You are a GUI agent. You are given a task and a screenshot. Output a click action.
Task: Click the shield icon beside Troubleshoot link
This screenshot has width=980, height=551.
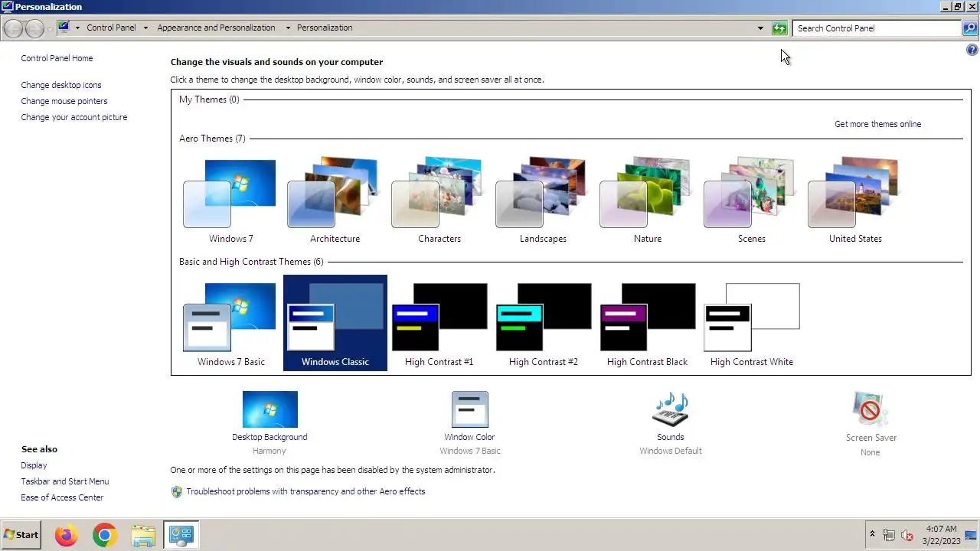(177, 491)
